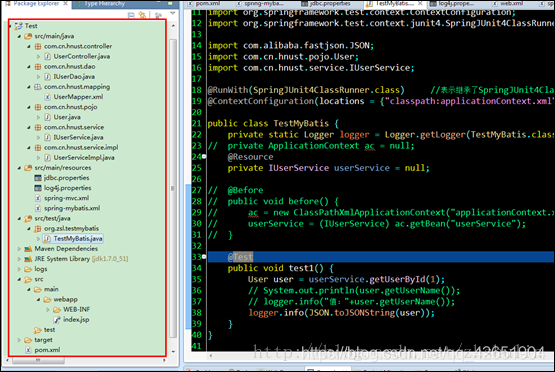Click the Package Explorer scroll-down arrow
Image resolution: width=555 pixels, height=372 pixels.
pyautogui.click(x=173, y=352)
